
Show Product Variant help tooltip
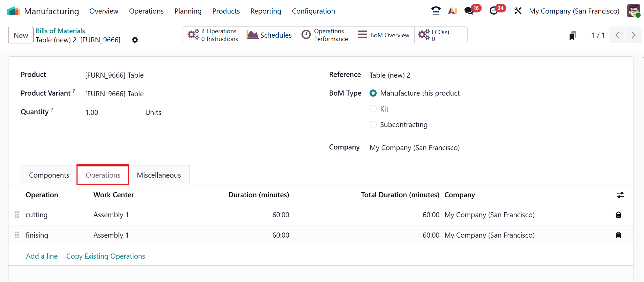pos(74,91)
